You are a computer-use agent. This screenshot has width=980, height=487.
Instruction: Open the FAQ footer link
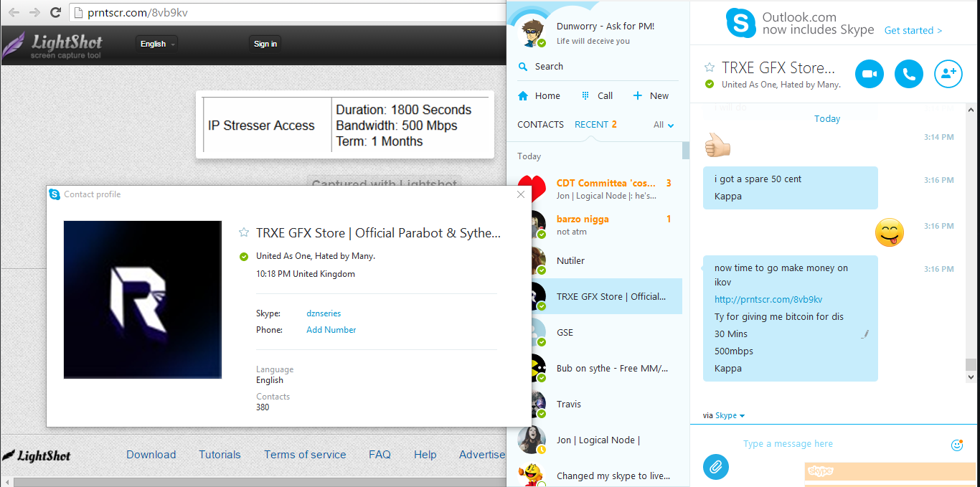coord(380,455)
